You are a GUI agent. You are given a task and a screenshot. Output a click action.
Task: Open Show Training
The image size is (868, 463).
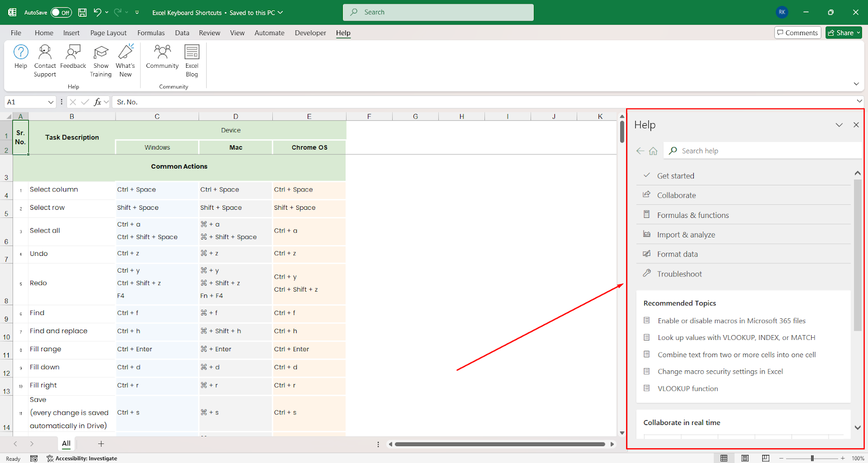101,61
